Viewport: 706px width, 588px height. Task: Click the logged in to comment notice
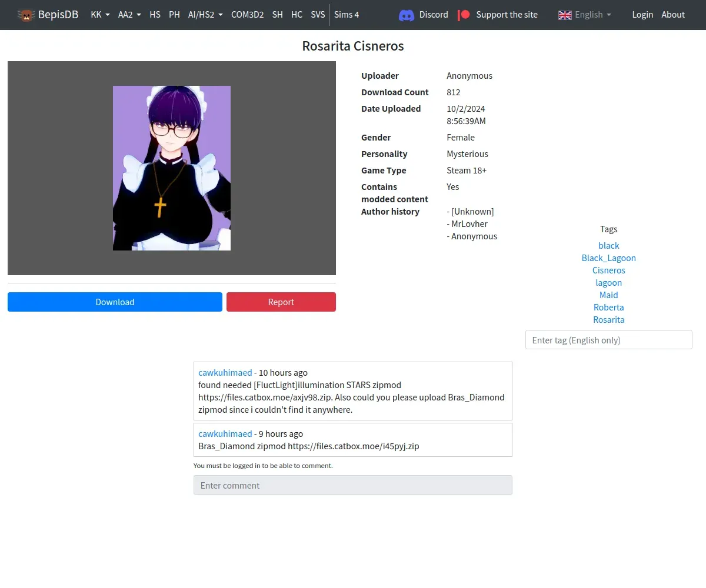(263, 466)
